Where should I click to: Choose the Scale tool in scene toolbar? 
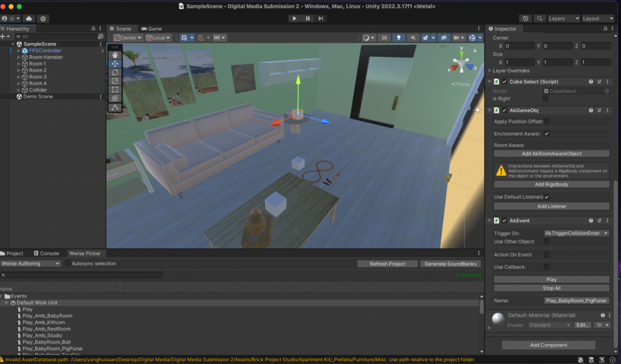(115, 81)
